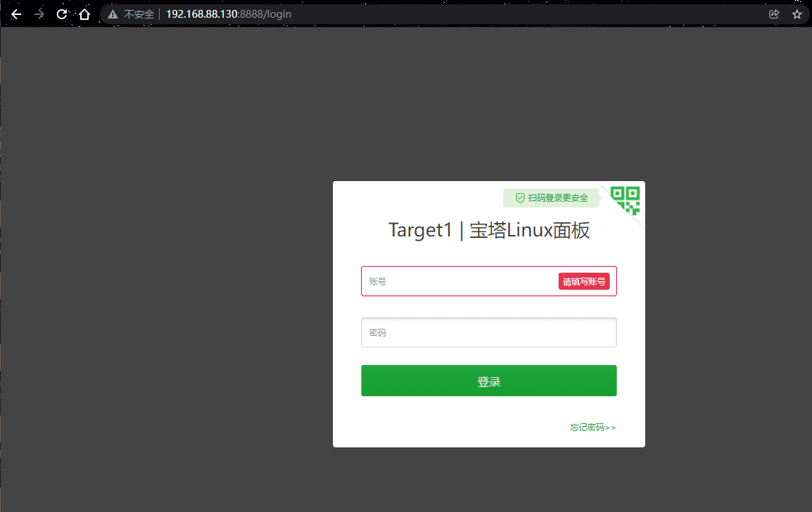Viewport: 812px width, 512px height.
Task: Click the shield icon in scan-login tip
Action: coord(520,198)
